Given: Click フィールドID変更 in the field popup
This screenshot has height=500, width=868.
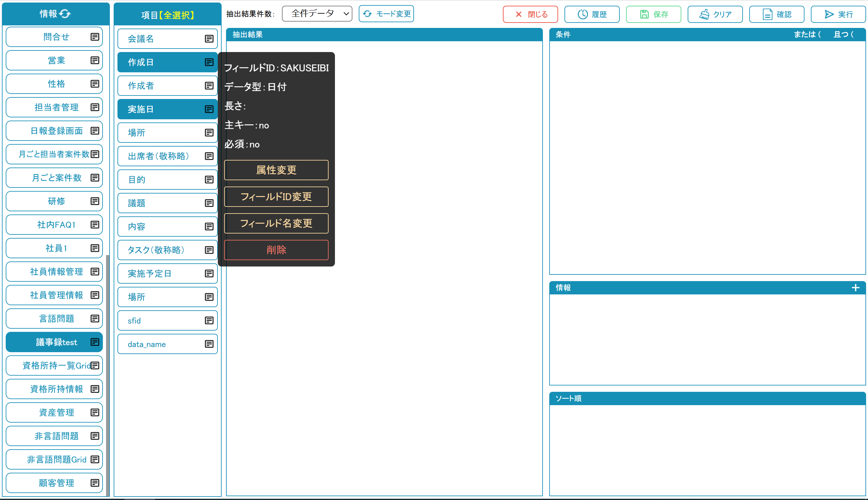Looking at the screenshot, I should [276, 197].
